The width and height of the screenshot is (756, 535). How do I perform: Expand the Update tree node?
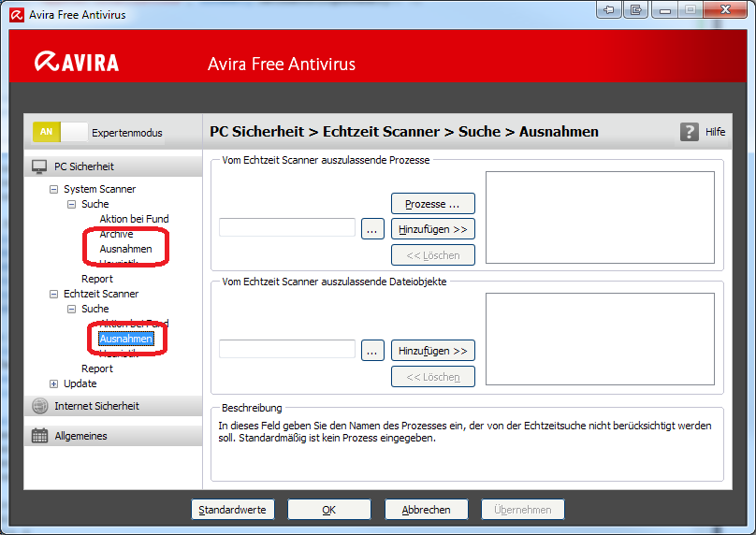(x=53, y=384)
